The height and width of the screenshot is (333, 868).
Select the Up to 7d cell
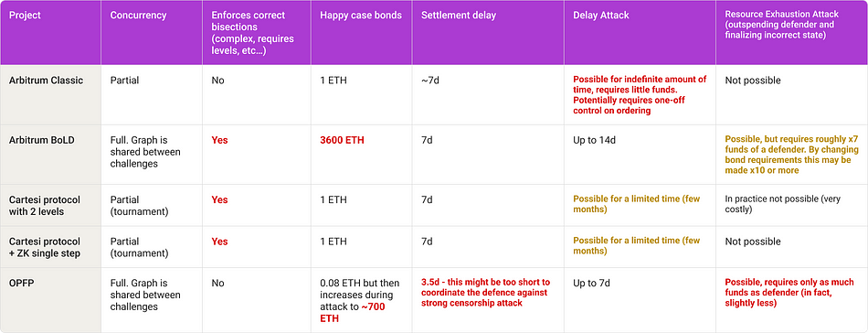tap(591, 283)
